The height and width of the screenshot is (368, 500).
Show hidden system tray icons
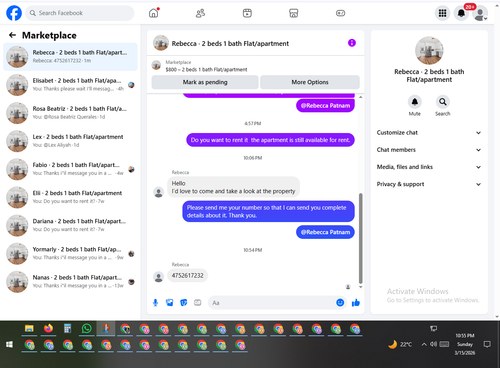pos(424,344)
